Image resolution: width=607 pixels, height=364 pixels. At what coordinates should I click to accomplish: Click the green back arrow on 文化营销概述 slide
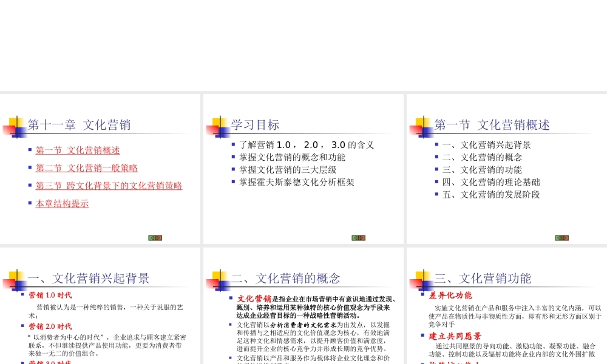point(558,238)
